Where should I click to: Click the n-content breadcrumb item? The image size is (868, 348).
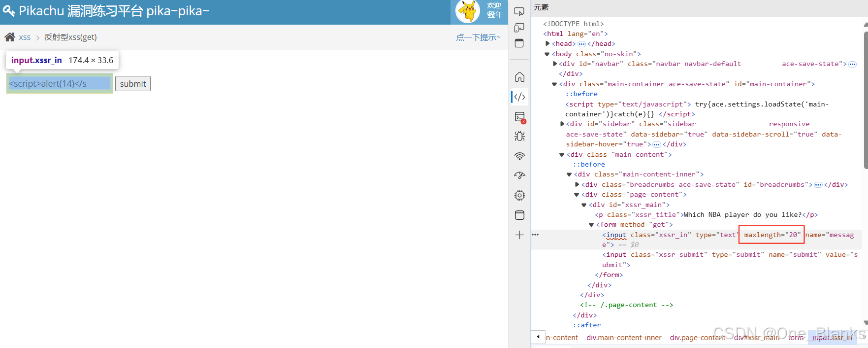coord(562,338)
